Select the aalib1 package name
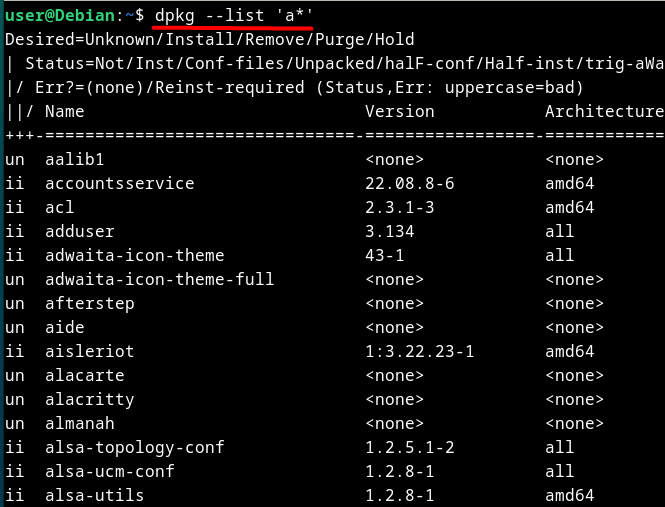 pyautogui.click(x=75, y=160)
